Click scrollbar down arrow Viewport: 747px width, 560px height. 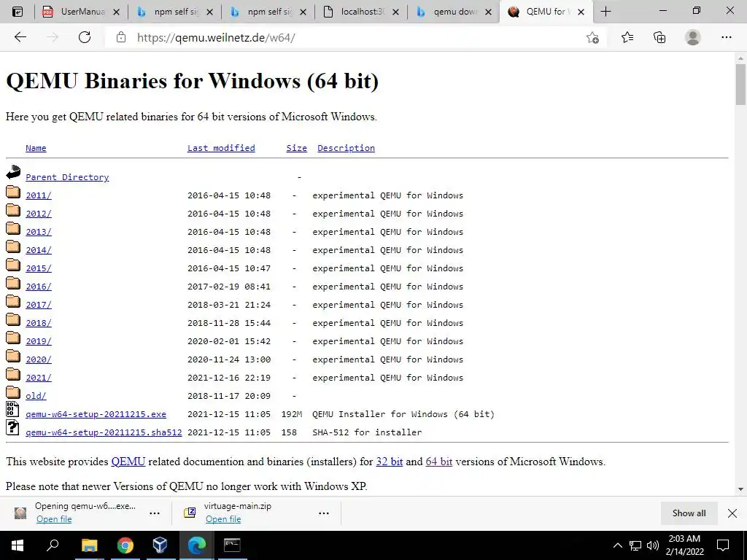[x=740, y=489]
